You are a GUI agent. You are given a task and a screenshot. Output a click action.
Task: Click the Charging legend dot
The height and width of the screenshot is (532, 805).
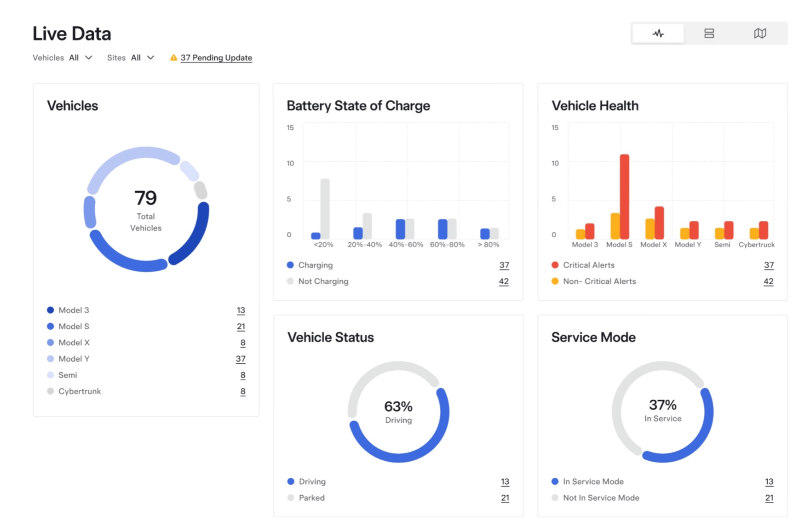[x=290, y=265]
